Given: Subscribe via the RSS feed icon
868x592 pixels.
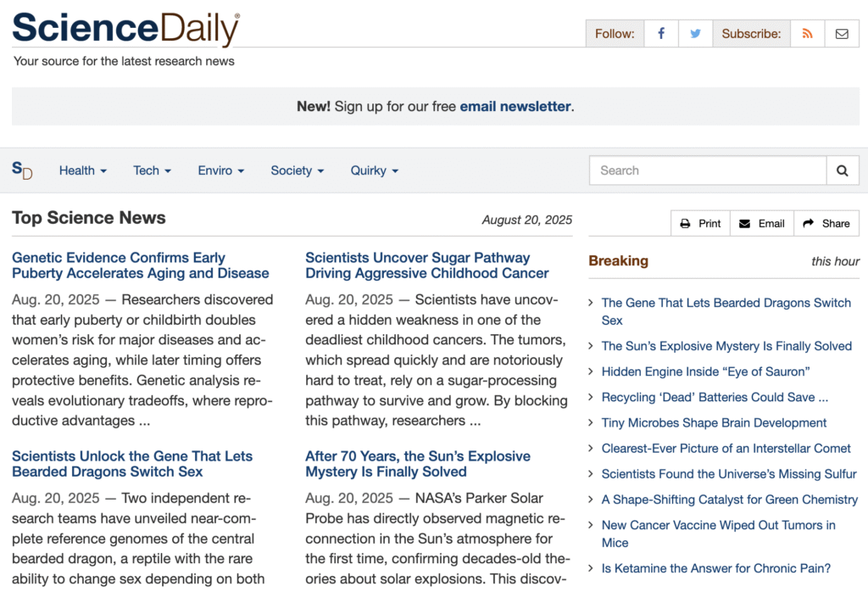Looking at the screenshot, I should [x=807, y=34].
